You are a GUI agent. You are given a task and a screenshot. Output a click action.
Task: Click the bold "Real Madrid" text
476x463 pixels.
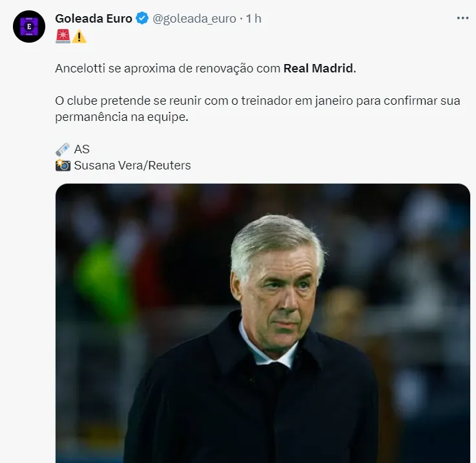pos(319,69)
